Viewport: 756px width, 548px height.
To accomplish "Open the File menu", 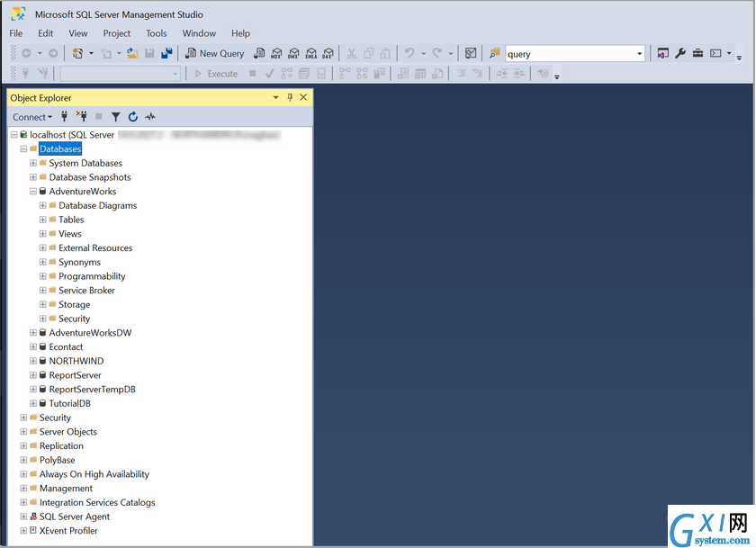I will point(16,33).
